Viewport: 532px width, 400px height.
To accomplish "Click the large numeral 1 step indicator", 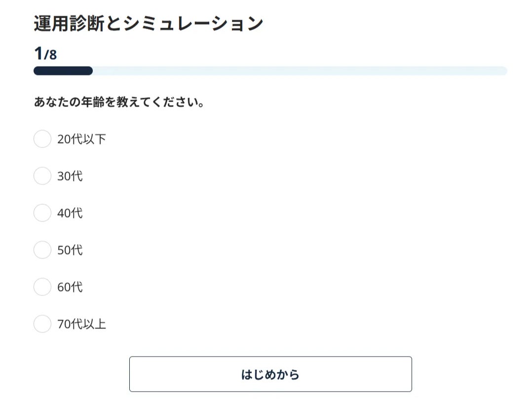I will click(x=38, y=53).
